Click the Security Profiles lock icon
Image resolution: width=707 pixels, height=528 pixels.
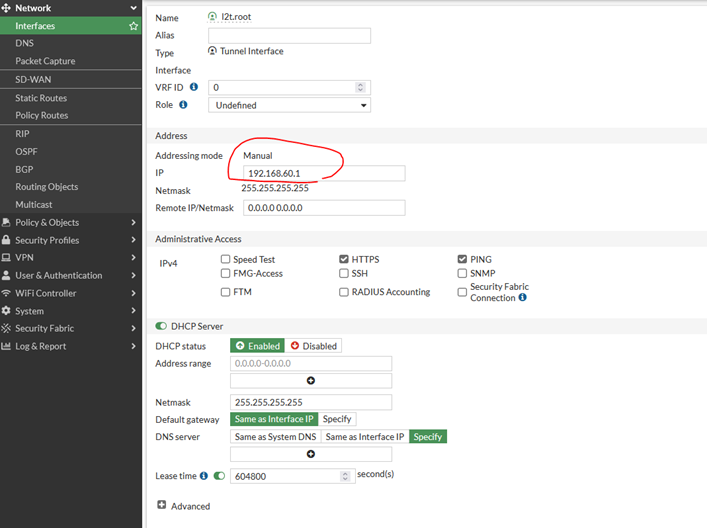(x=6, y=240)
